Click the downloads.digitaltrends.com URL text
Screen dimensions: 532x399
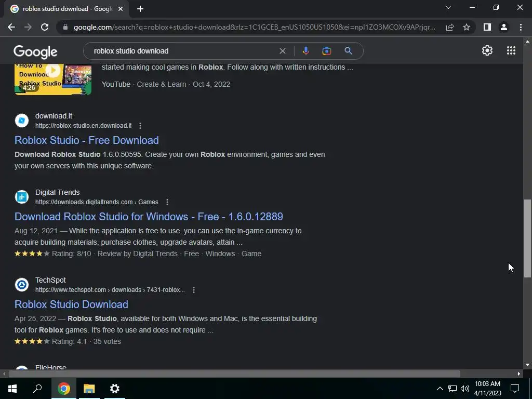pyautogui.click(x=97, y=202)
